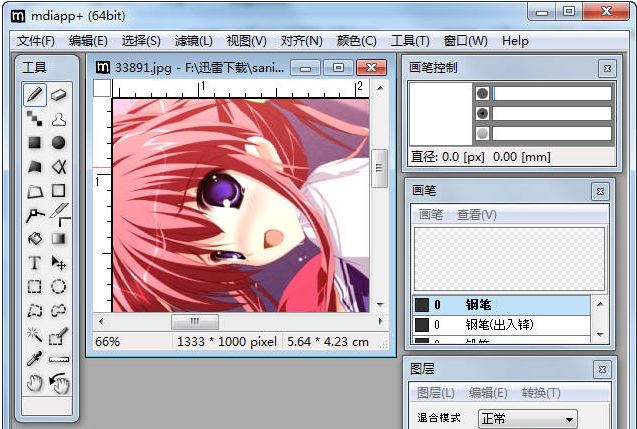Viewport: 637px width, 429px height.
Task: Select the selection pen tool
Action: click(x=58, y=335)
